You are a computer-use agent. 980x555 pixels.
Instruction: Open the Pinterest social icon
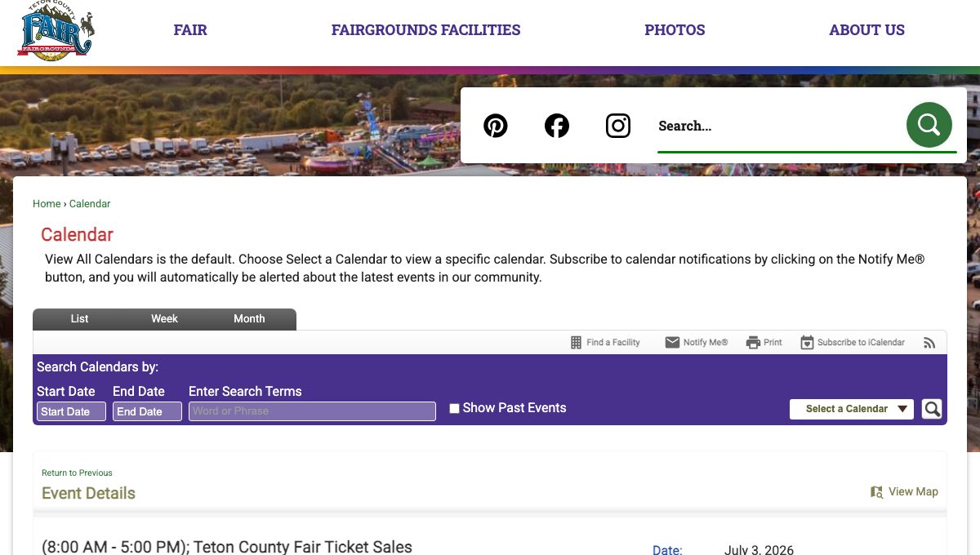(496, 126)
